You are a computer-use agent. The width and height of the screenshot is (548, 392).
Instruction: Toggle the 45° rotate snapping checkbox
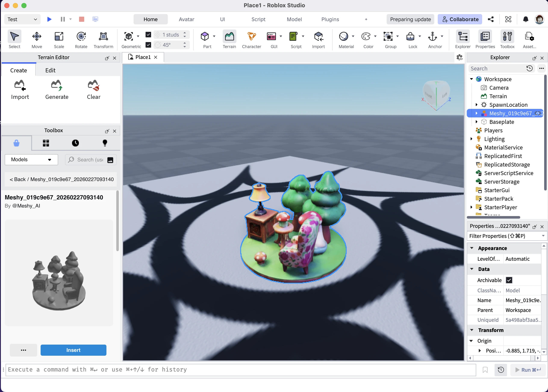(148, 45)
